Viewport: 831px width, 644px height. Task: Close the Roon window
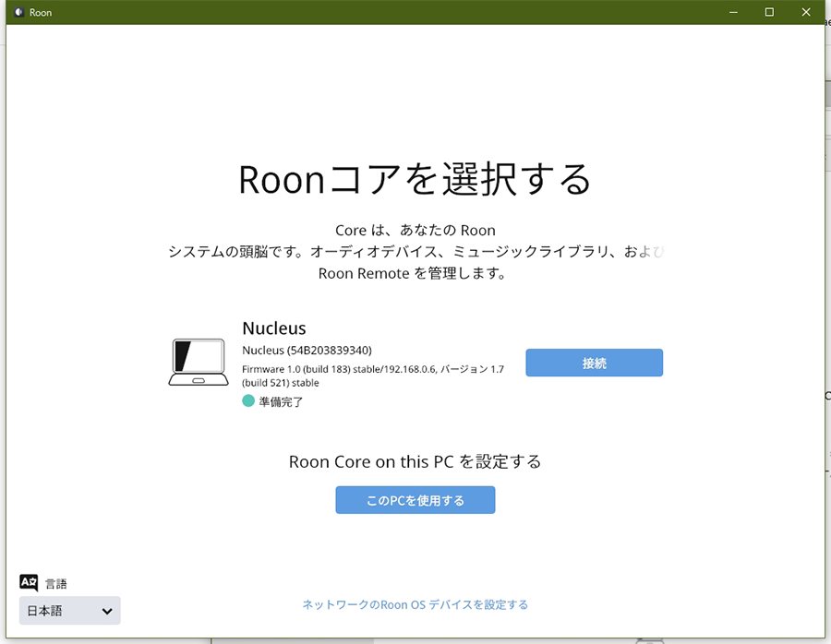(x=806, y=12)
